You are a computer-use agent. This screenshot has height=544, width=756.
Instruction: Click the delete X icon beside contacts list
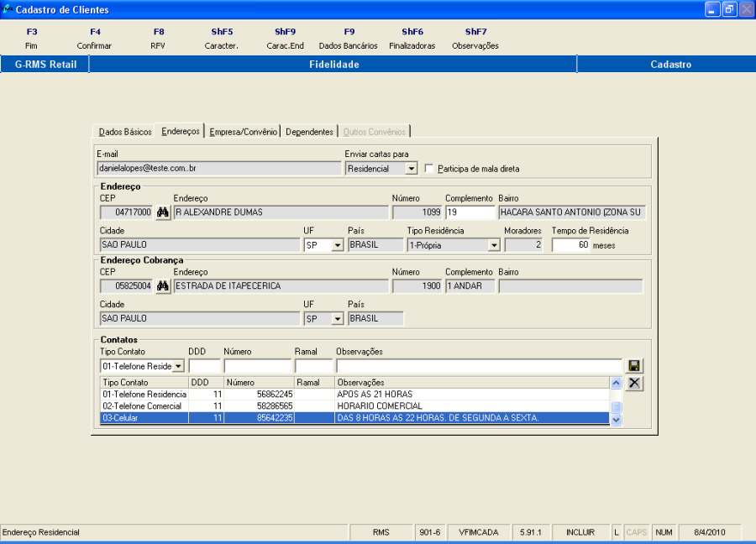[635, 383]
